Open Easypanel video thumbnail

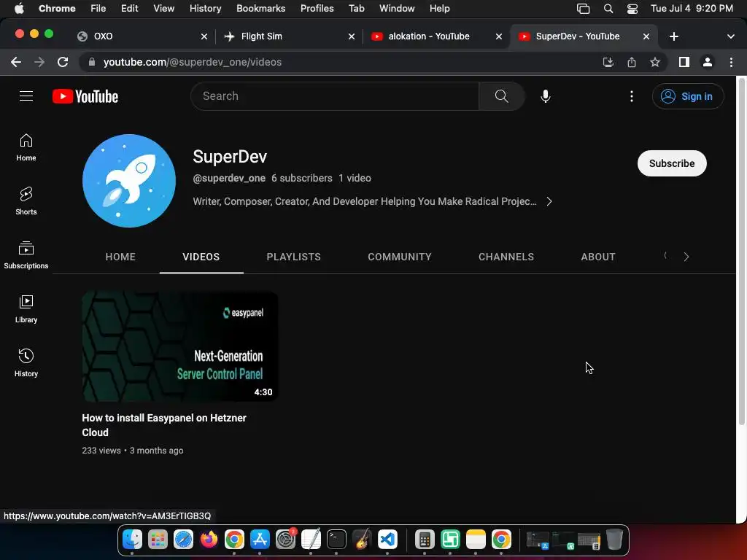[x=180, y=346]
